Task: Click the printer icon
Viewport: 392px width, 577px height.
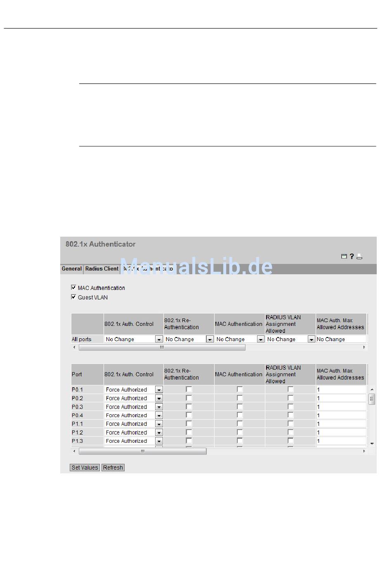Action: pyautogui.click(x=359, y=256)
